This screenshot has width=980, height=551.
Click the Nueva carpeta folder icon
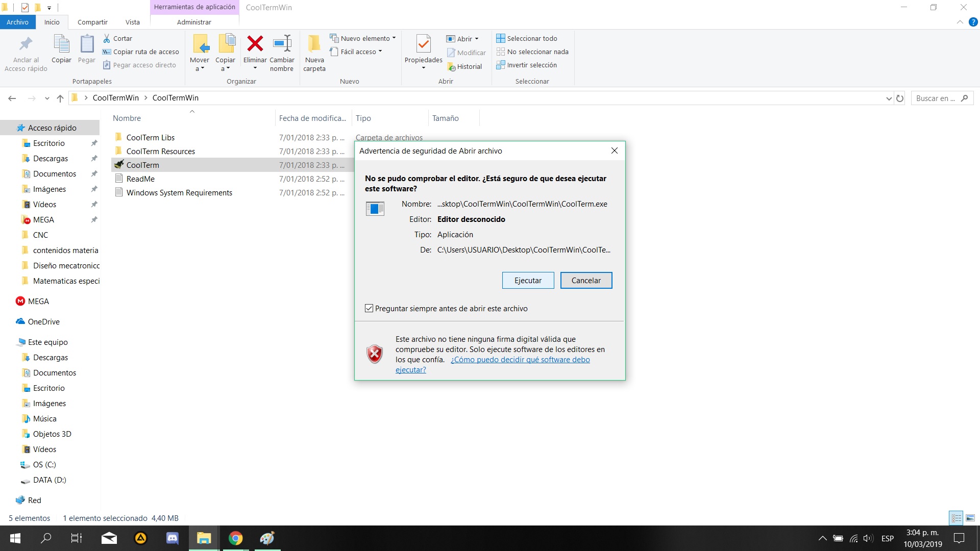[314, 44]
